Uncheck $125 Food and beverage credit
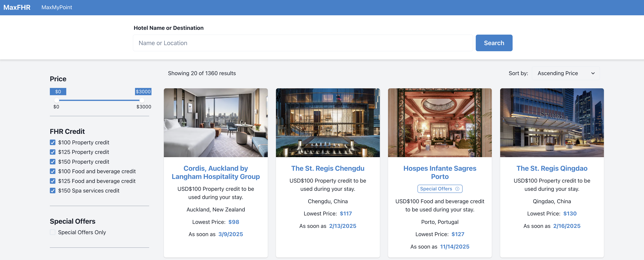Viewport: 644px width, 260px height. coord(53,181)
